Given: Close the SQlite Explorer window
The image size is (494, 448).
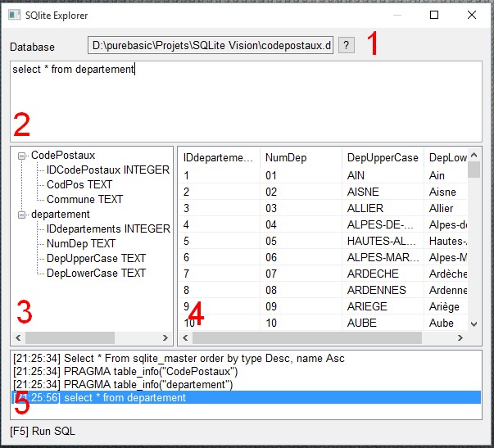Looking at the screenshot, I should [472, 15].
